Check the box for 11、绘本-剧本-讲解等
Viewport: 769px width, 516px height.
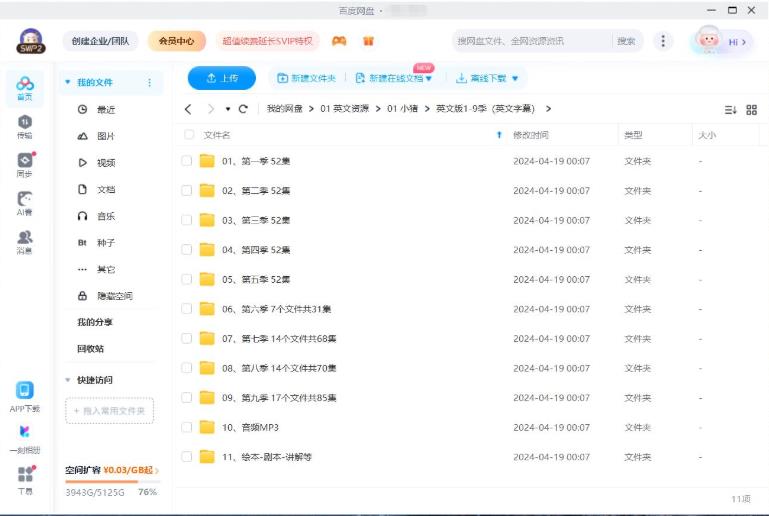pos(187,457)
